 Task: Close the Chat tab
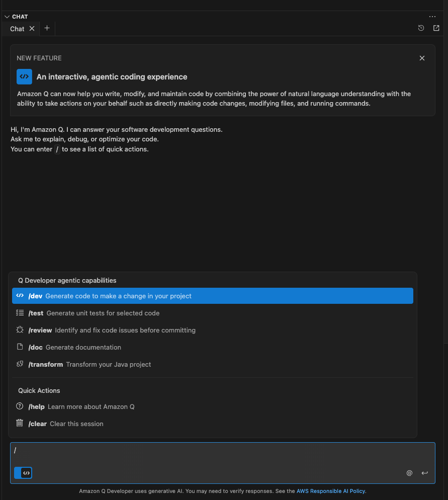click(32, 29)
